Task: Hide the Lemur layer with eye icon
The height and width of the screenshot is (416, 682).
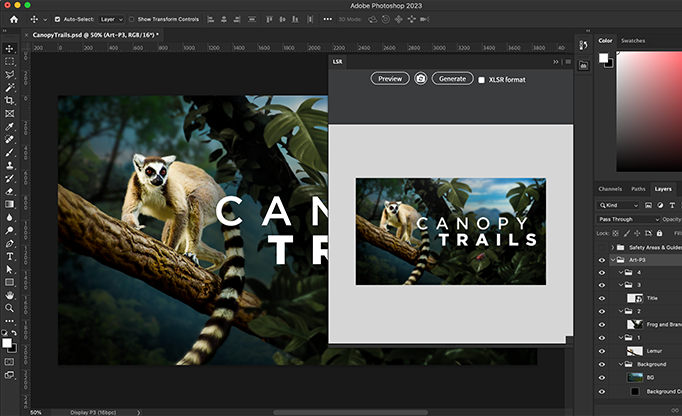Action: (601, 351)
